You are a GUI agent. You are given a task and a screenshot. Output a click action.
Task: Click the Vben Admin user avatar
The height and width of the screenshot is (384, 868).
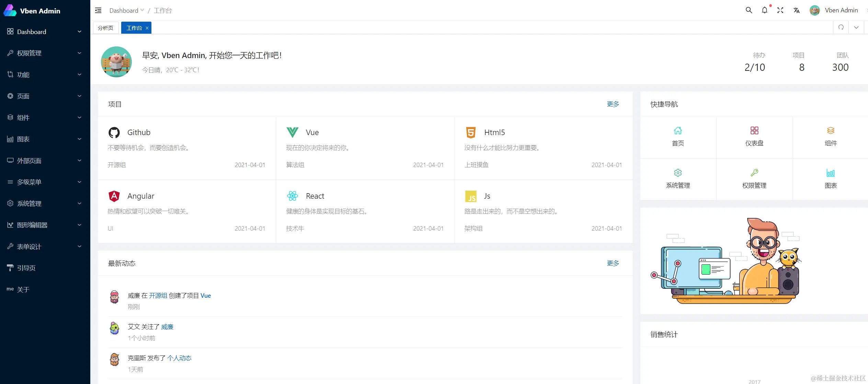pyautogui.click(x=814, y=10)
